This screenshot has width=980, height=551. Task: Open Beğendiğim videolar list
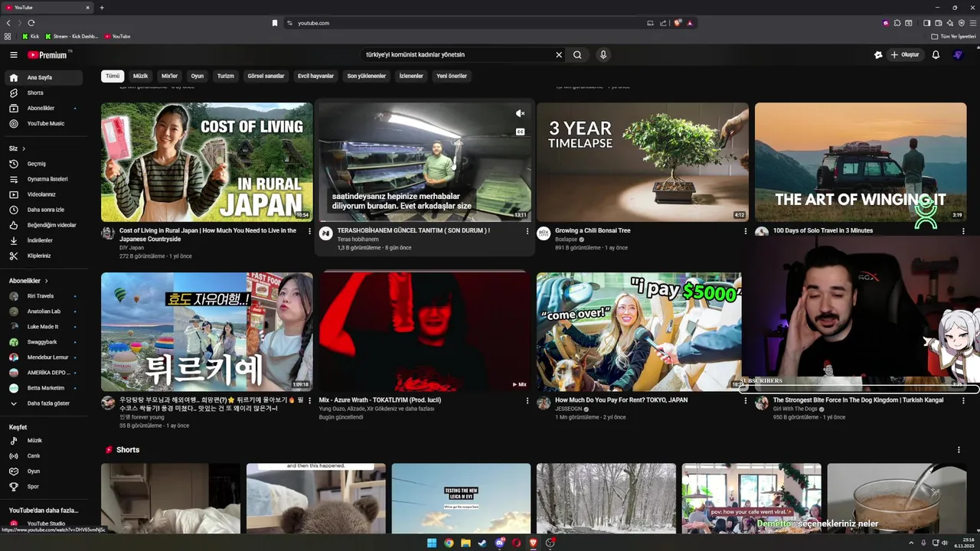[x=43, y=225]
